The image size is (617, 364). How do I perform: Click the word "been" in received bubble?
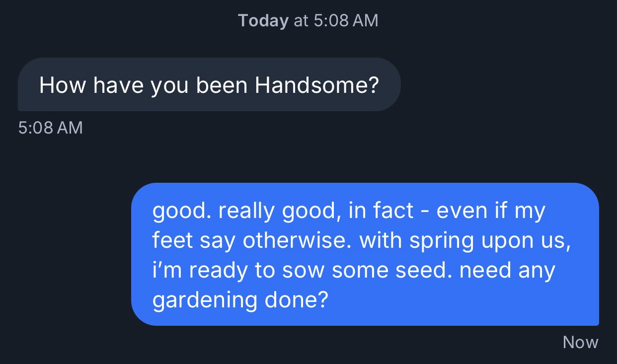[222, 85]
